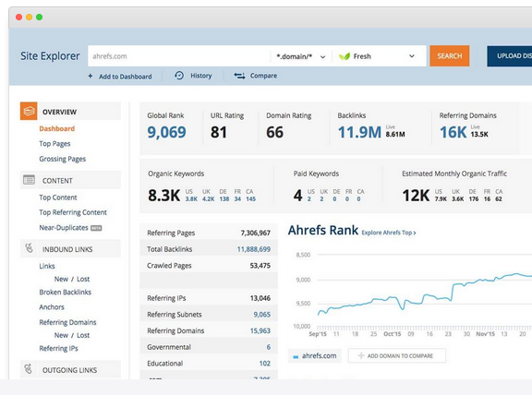Click Total Backlinks value 11,888,699
Image resolution: width=532 pixels, height=395 pixels.
[x=254, y=249]
